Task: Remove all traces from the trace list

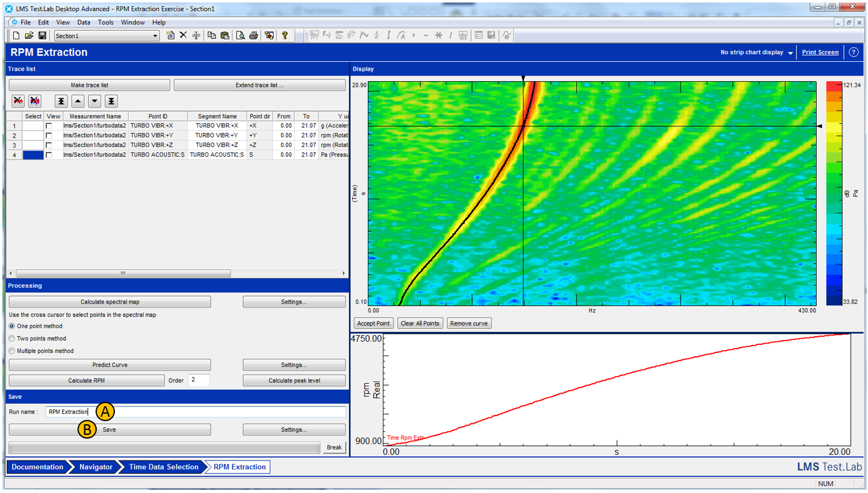Action: (35, 101)
